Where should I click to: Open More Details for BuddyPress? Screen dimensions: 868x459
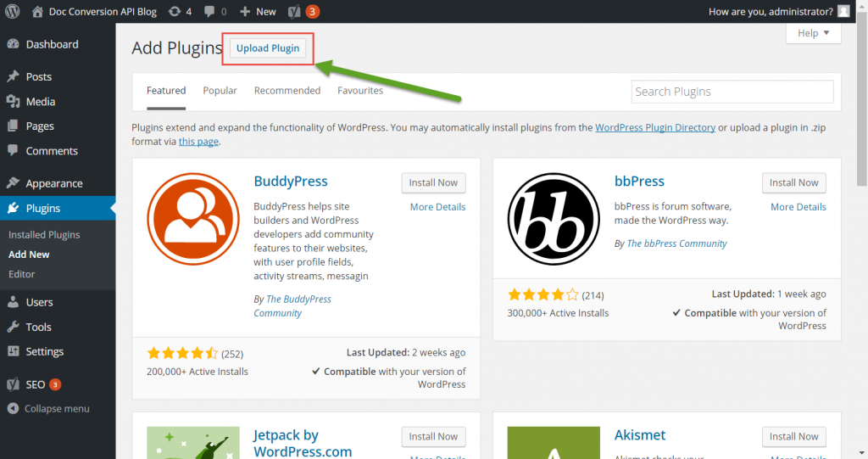(x=438, y=207)
